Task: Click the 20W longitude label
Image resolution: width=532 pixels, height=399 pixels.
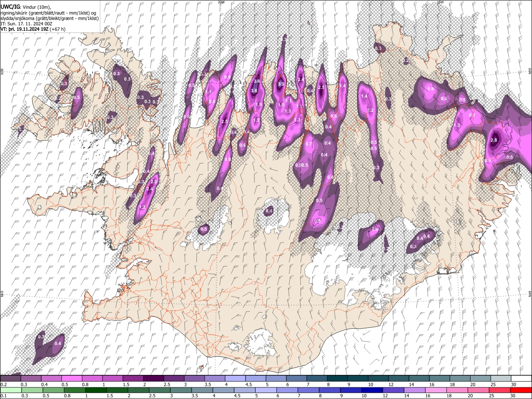Action: (221, 2)
